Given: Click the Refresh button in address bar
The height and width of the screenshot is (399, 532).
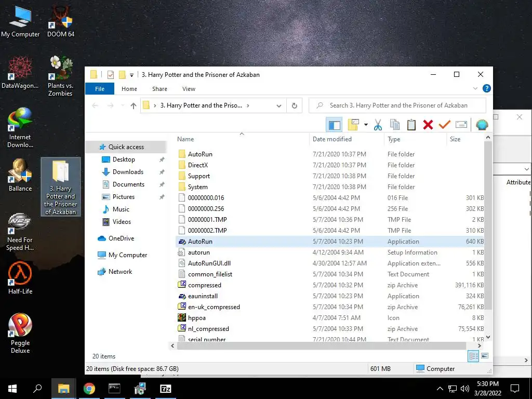Looking at the screenshot, I should [294, 105].
